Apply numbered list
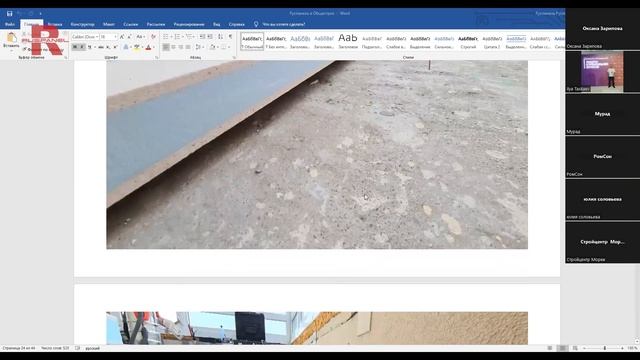This screenshot has height=360, width=640. click(x=177, y=37)
